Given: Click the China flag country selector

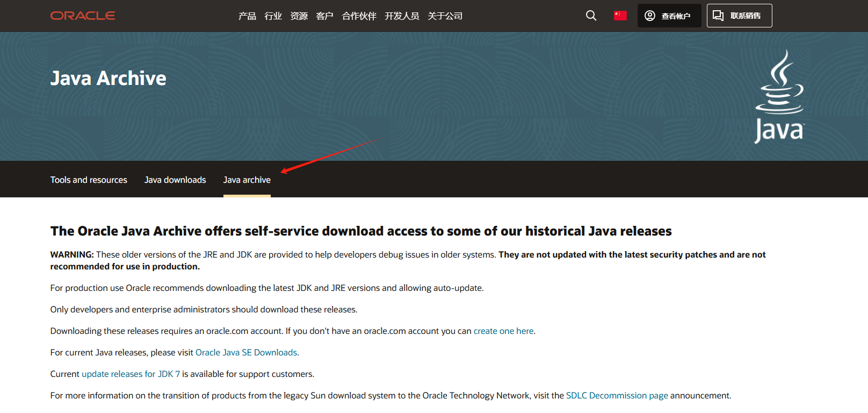Looking at the screenshot, I should pyautogui.click(x=620, y=16).
